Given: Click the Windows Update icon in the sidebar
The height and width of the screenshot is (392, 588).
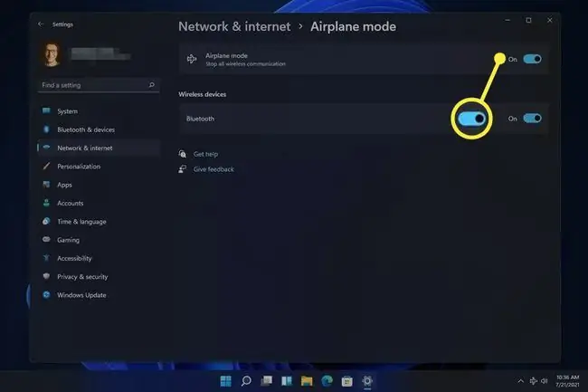Looking at the screenshot, I should click(46, 295).
